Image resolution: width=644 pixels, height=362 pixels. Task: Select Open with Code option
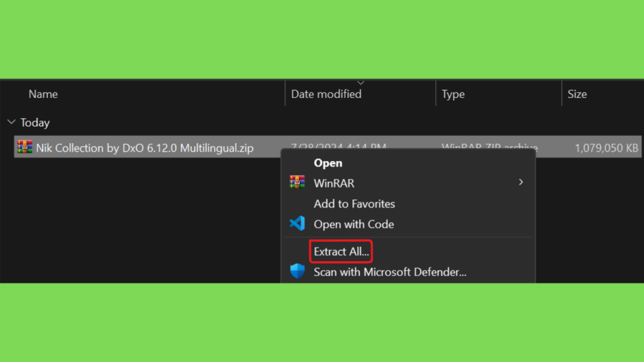353,224
